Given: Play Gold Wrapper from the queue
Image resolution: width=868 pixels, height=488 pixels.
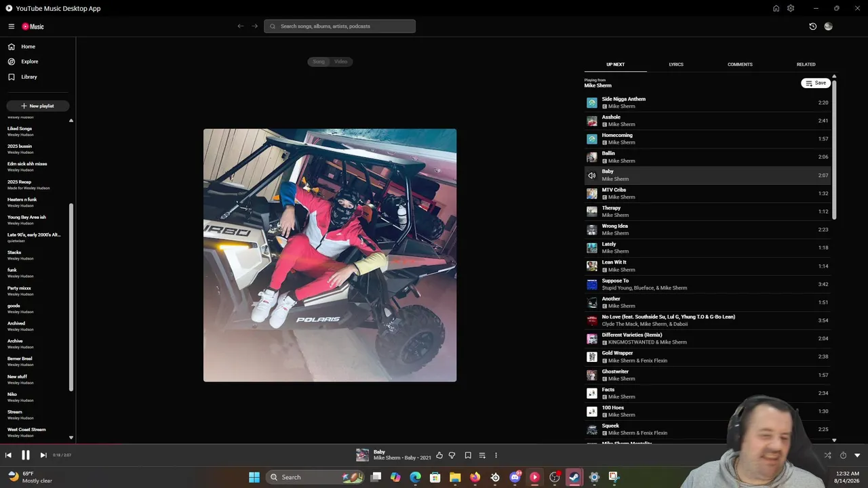Looking at the screenshot, I should [707, 357].
